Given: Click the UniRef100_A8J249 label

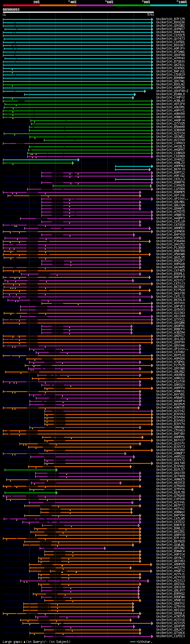Looking at the screenshot, I should pos(170,316).
